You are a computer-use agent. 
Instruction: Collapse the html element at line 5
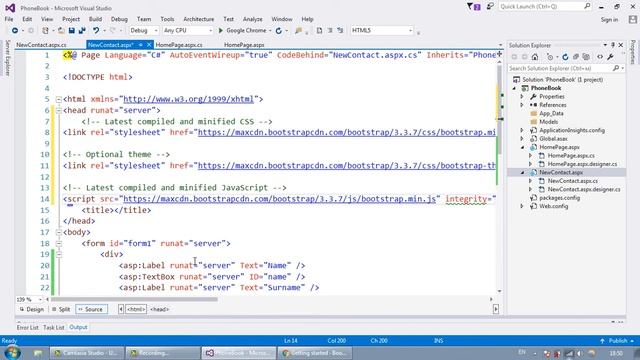(58, 99)
